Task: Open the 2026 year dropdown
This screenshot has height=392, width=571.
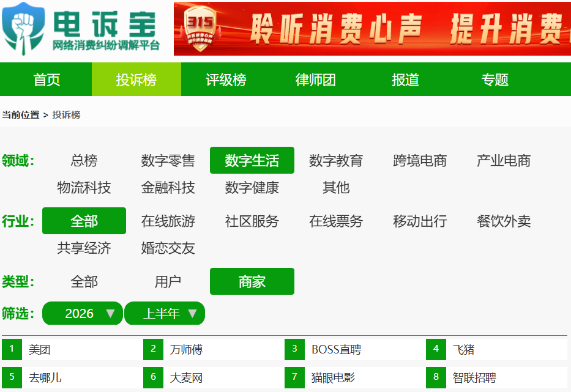Action: [x=83, y=313]
